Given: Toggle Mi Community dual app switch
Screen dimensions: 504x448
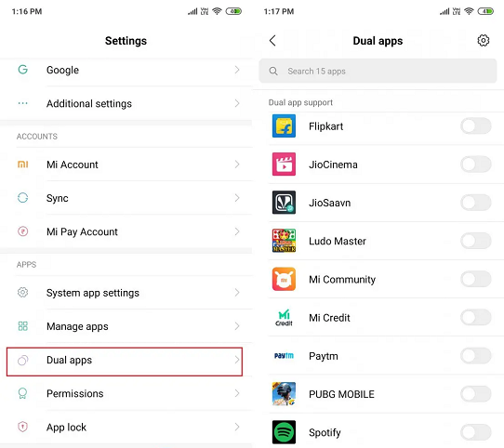Looking at the screenshot, I should 476,279.
